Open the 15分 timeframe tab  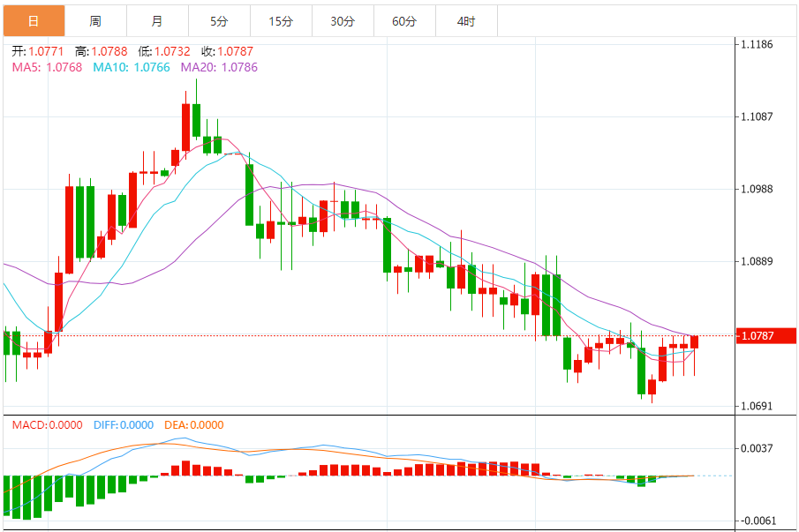282,21
